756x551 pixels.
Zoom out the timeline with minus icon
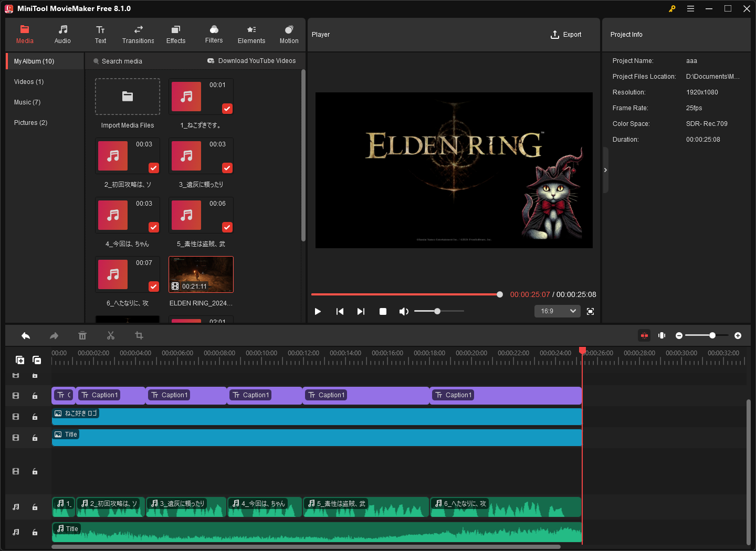pyautogui.click(x=679, y=336)
